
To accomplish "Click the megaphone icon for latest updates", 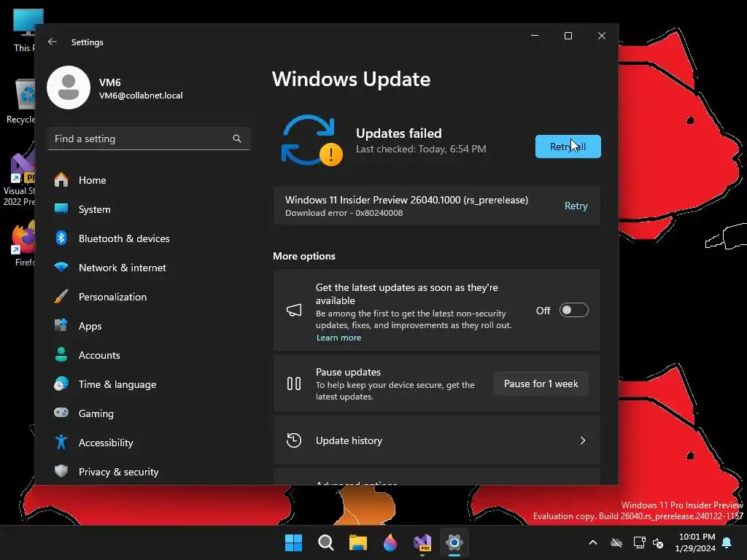I will pyautogui.click(x=294, y=311).
